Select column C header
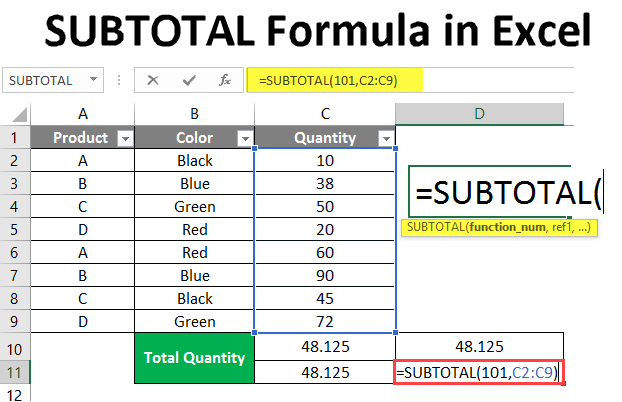This screenshot has width=622, height=402. (x=325, y=114)
